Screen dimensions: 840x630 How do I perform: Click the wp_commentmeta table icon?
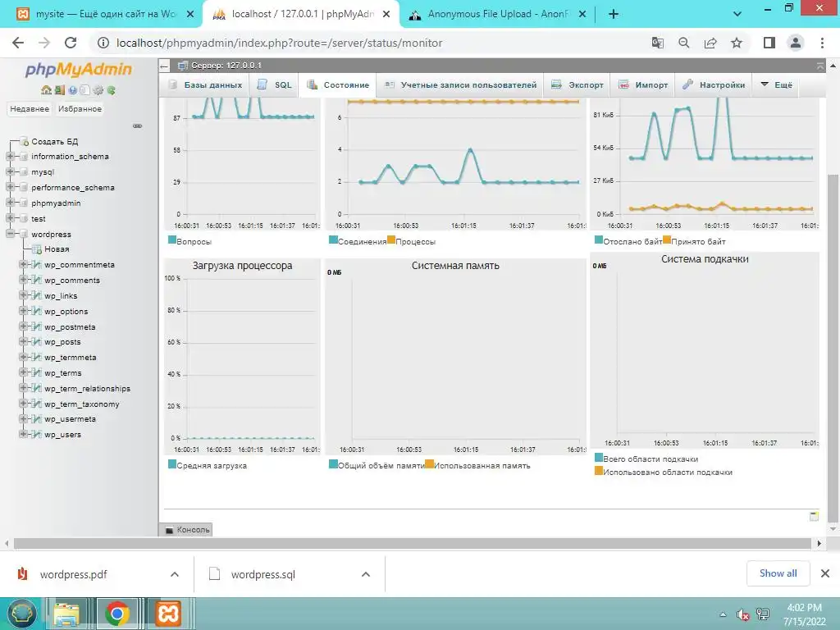pos(36,265)
